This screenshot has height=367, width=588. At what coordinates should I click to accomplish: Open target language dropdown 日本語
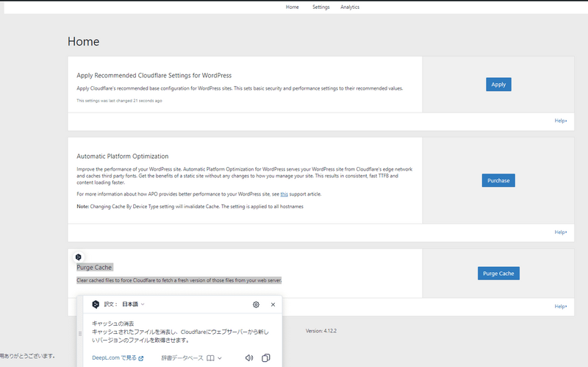pos(133,304)
